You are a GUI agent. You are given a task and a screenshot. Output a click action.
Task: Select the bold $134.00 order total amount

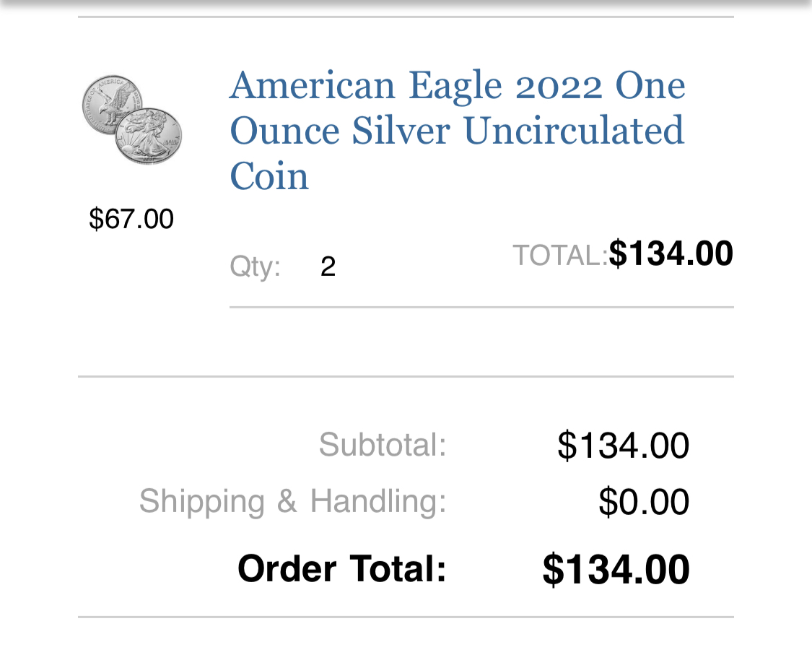[616, 570]
